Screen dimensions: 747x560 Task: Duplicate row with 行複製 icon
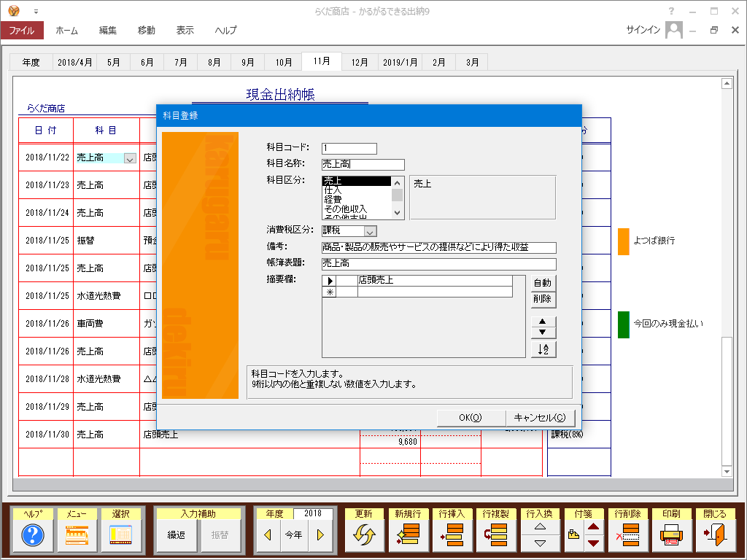pos(495,535)
